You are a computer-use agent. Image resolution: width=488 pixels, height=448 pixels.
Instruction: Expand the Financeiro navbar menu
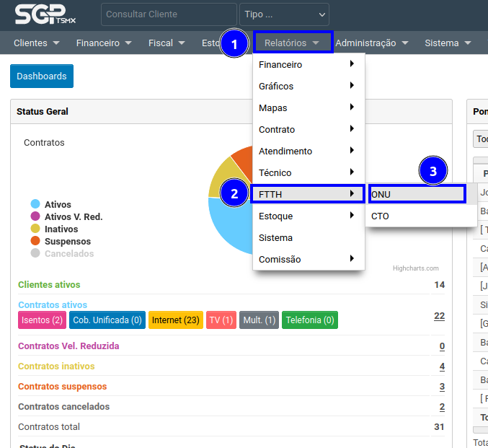(x=104, y=43)
